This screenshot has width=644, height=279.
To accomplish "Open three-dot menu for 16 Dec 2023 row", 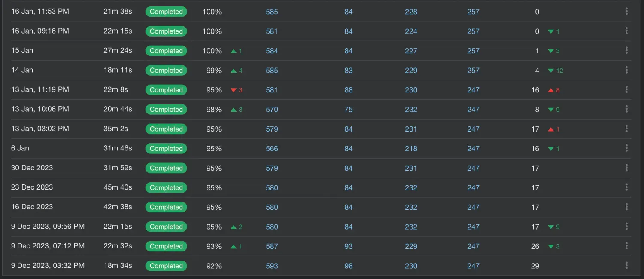I will (626, 207).
